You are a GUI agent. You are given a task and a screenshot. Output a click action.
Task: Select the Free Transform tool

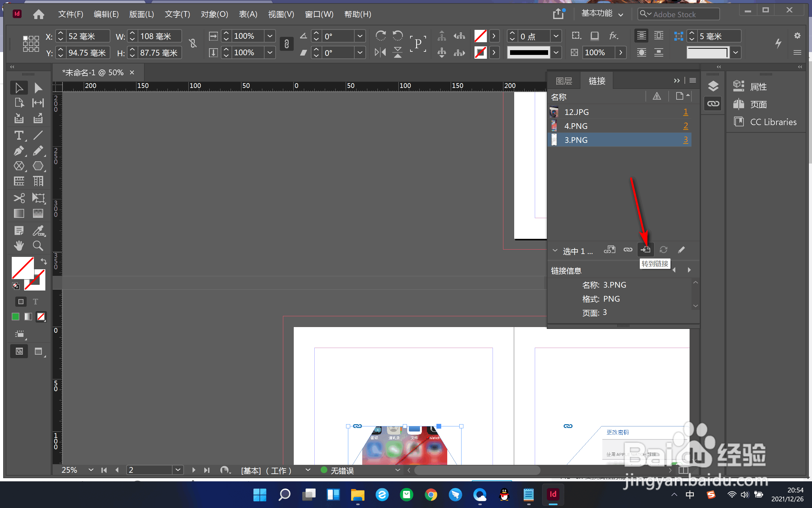point(38,198)
